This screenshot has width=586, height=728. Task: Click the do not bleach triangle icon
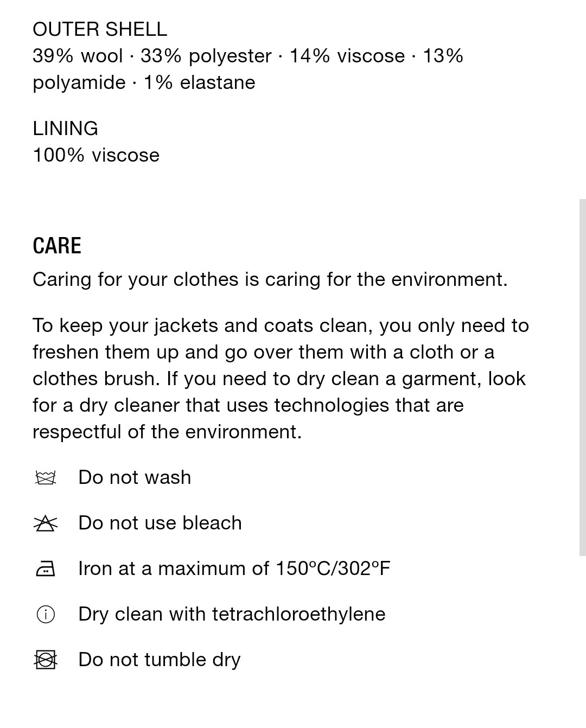point(45,523)
